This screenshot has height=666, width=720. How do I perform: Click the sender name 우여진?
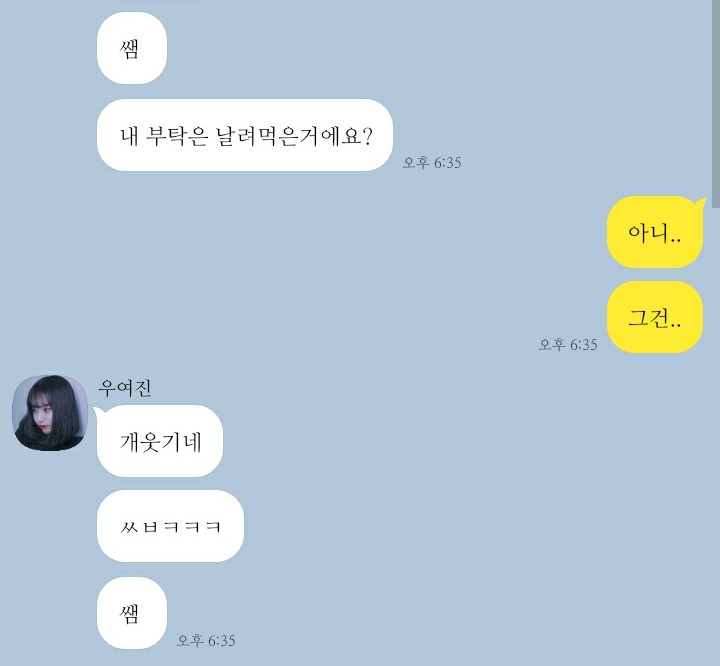pos(125,388)
